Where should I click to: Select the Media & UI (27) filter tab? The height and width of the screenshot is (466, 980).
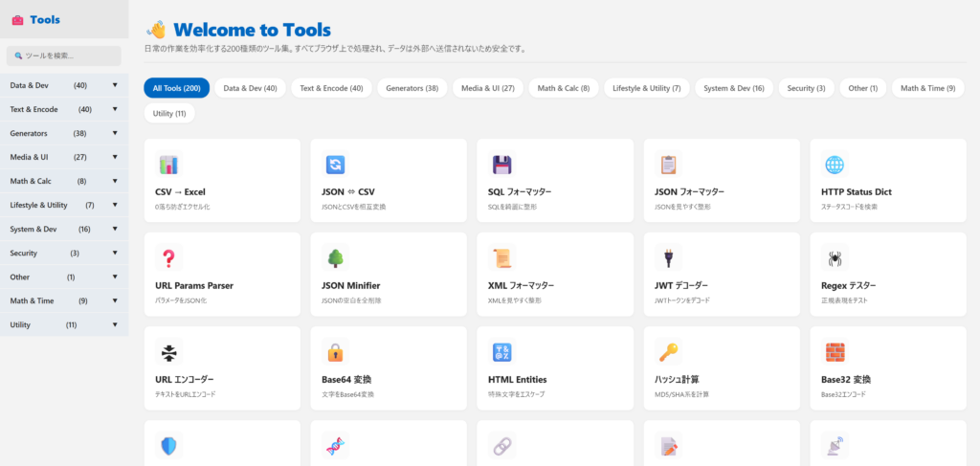[487, 88]
